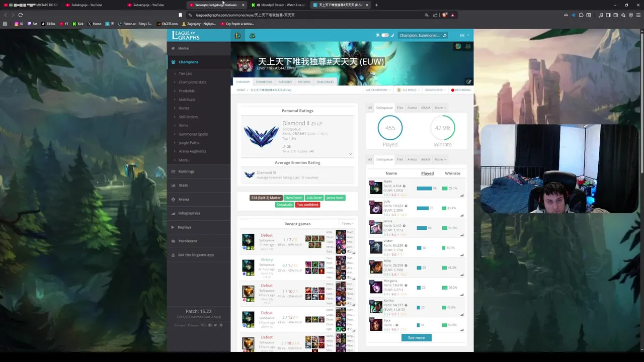Image resolution: width=644 pixels, height=362 pixels.
Task: Click See more below champion table
Action: [x=416, y=338]
